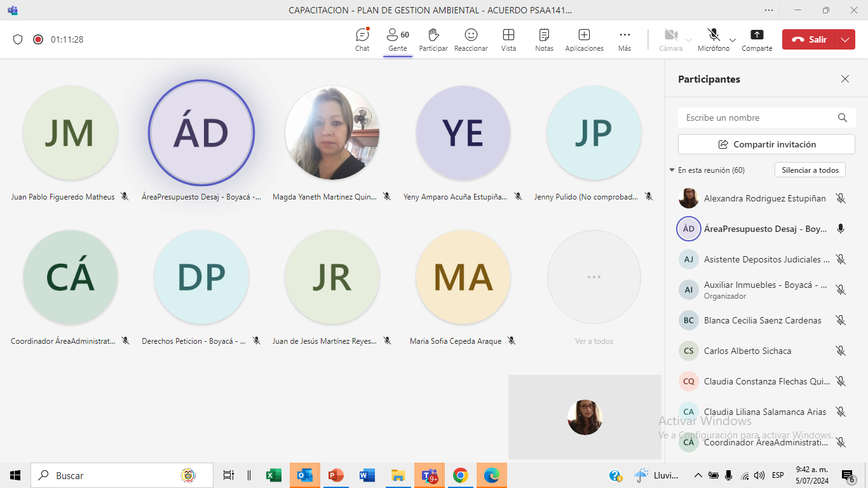Click the self-view video thumbnail
Viewport: 868px width, 488px height.
click(585, 417)
